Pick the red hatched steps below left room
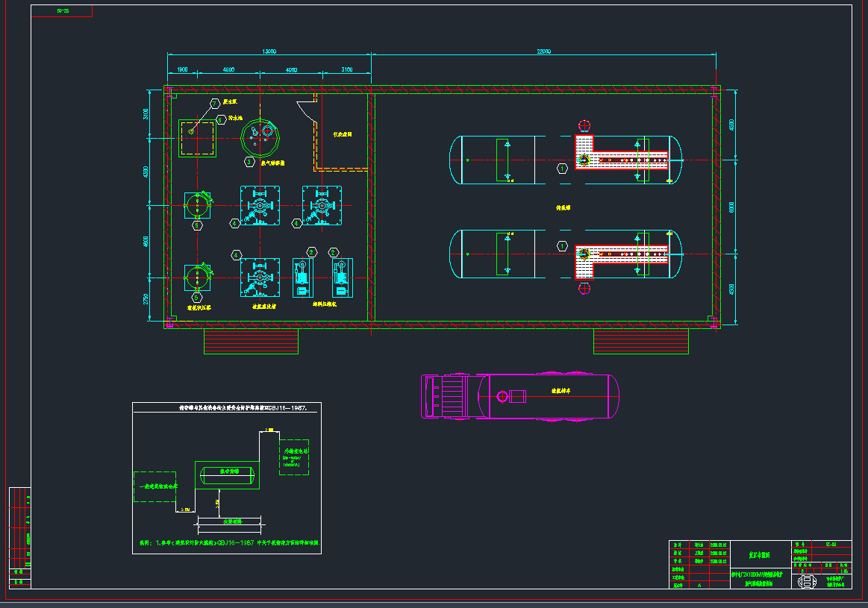The height and width of the screenshot is (608, 868). (252, 342)
